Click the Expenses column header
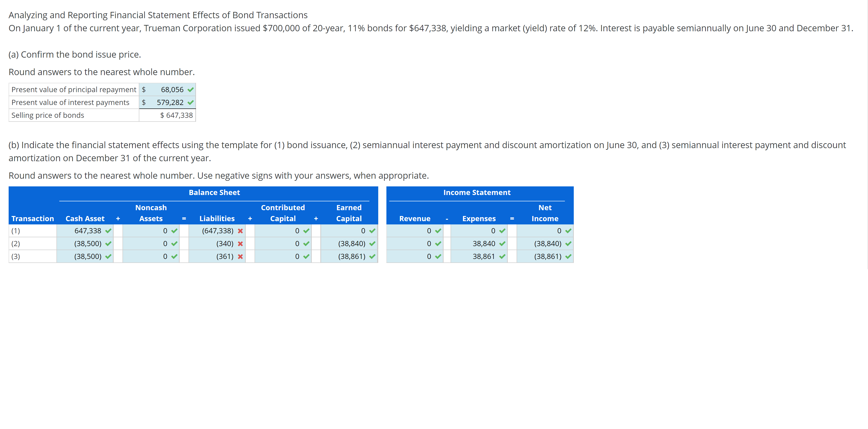The image size is (868, 429). 479,219
